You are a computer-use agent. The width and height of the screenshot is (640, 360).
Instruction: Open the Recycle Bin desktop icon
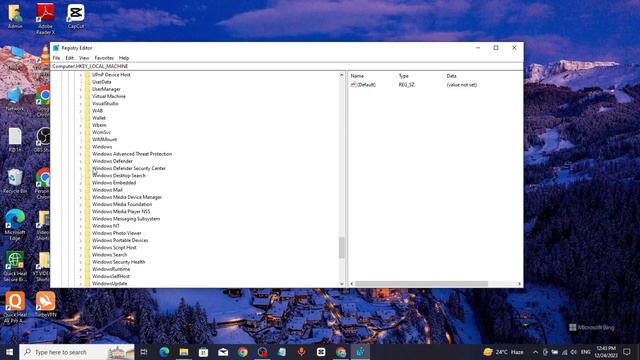(15, 181)
